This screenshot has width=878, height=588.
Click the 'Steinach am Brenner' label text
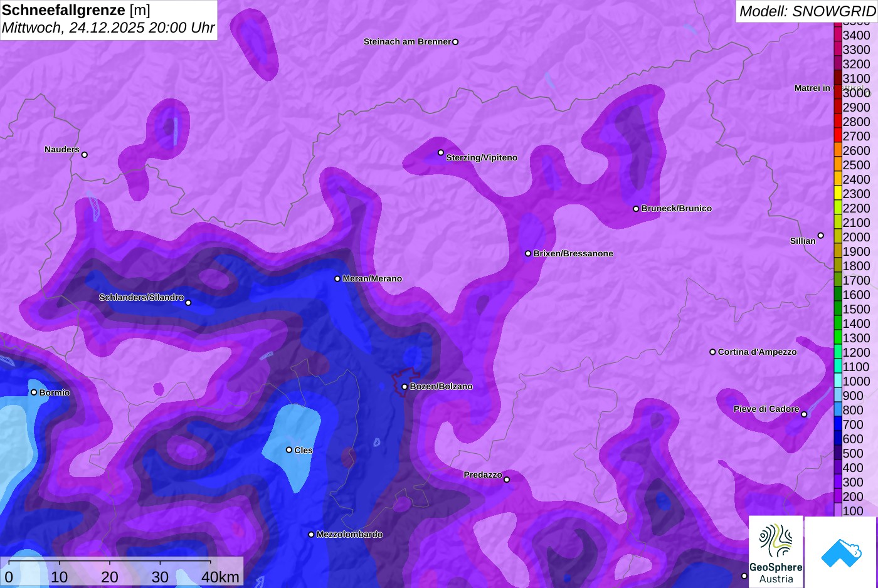click(407, 41)
